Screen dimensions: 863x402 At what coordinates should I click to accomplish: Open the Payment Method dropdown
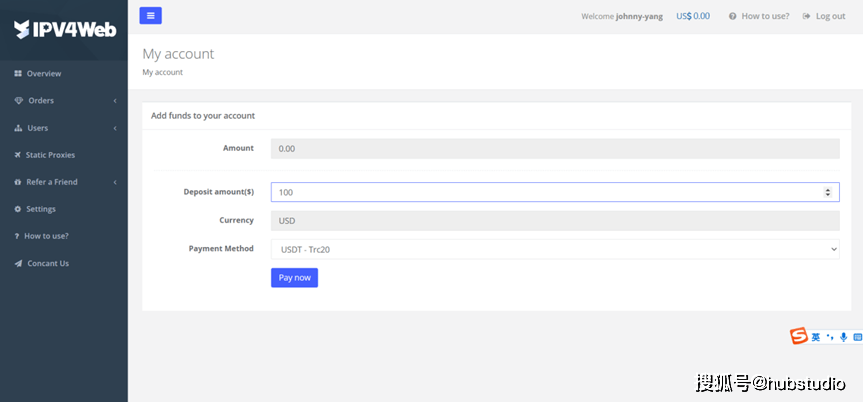point(554,249)
